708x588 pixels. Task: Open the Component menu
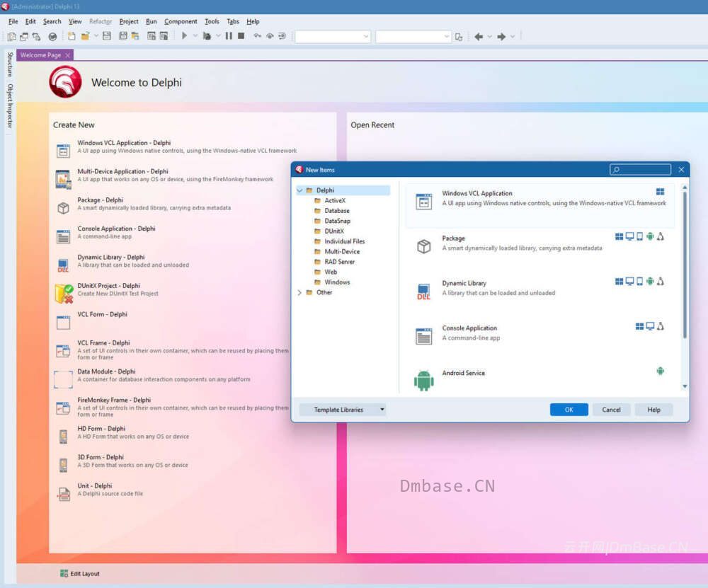coord(181,21)
